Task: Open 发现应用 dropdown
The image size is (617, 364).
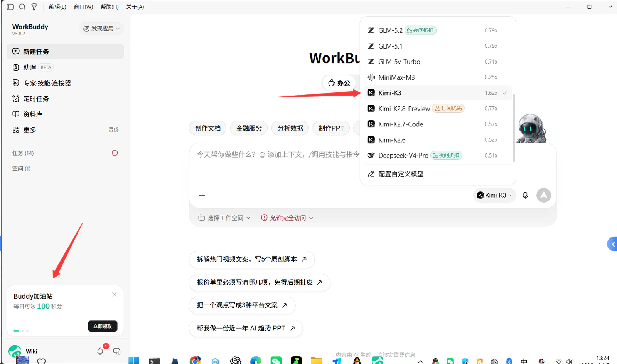Action: click(101, 29)
